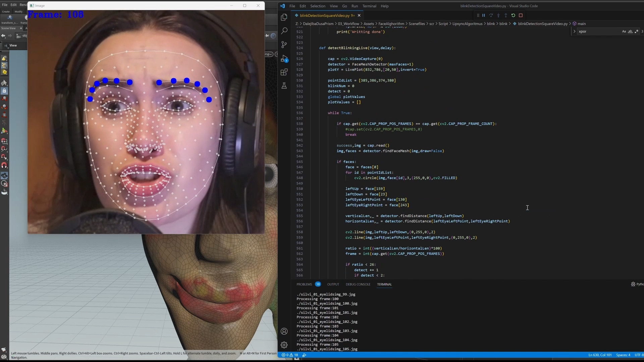The height and width of the screenshot is (362, 644).
Task: Click the Python debugger indicator in terminal panel
Action: pos(637,284)
